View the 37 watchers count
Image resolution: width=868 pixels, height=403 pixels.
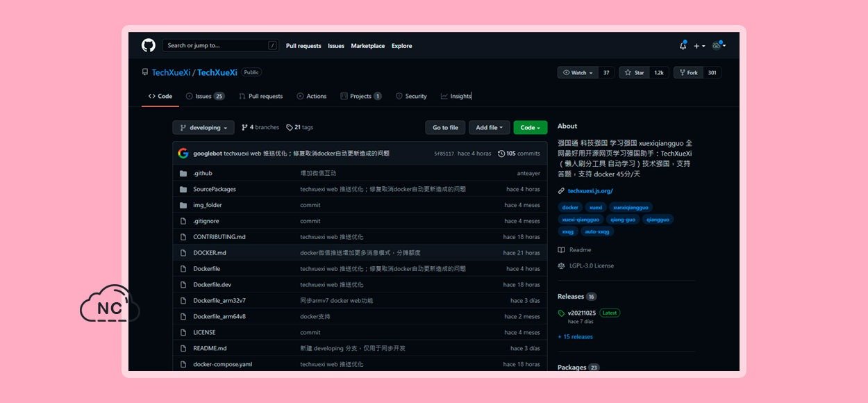[606, 72]
